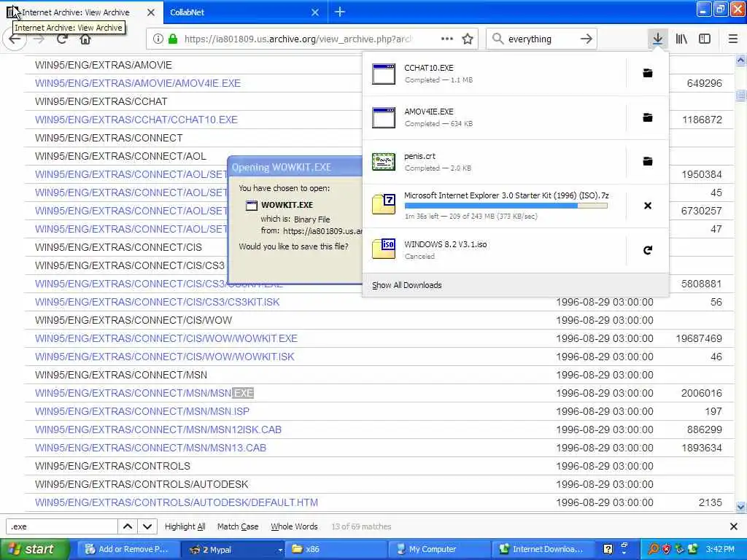Click the WINDOWS 8.2 V3.1.iso file icon

point(384,249)
